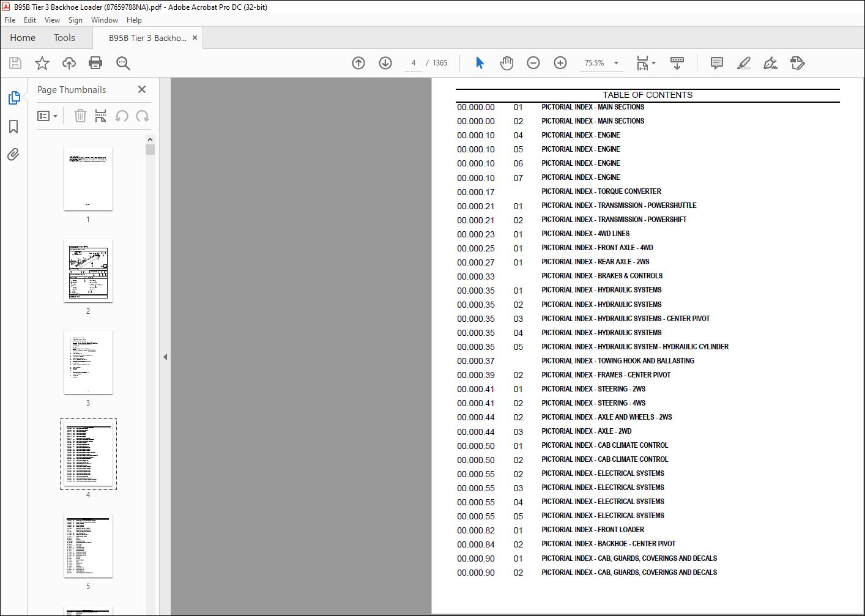Click the 'TABLE OF CONTENTS' heading
Screen dimensions: 865x616
coord(648,95)
